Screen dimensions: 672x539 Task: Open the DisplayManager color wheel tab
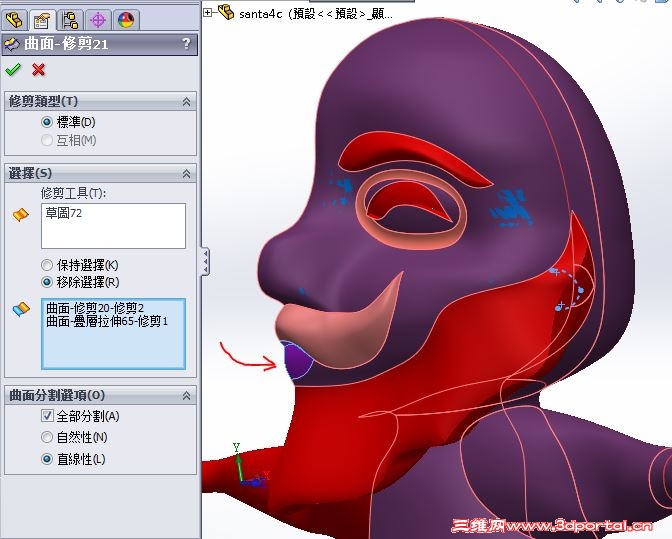coord(126,20)
